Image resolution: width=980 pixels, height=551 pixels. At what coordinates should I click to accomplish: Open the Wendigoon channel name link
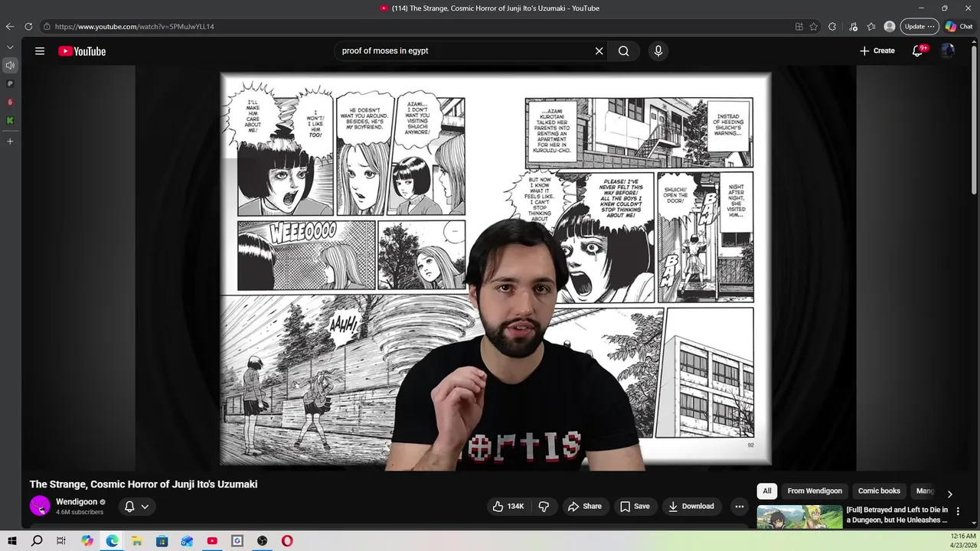(77, 502)
